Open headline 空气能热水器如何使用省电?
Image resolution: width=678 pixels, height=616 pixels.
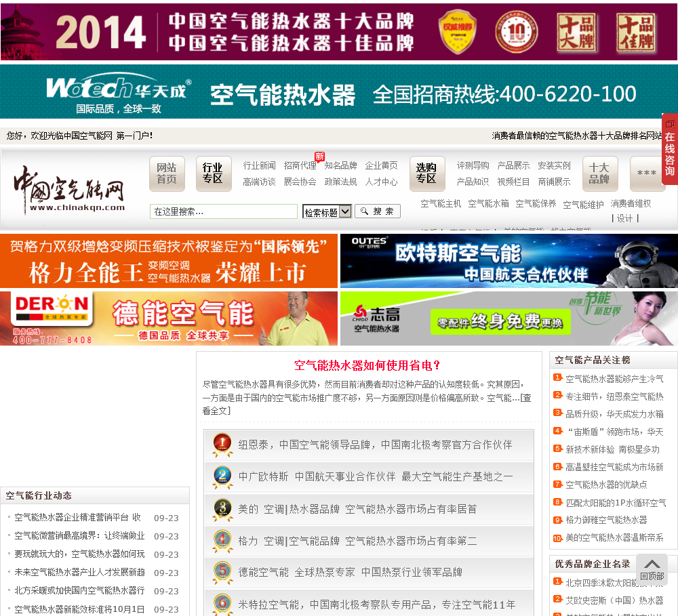(367, 366)
